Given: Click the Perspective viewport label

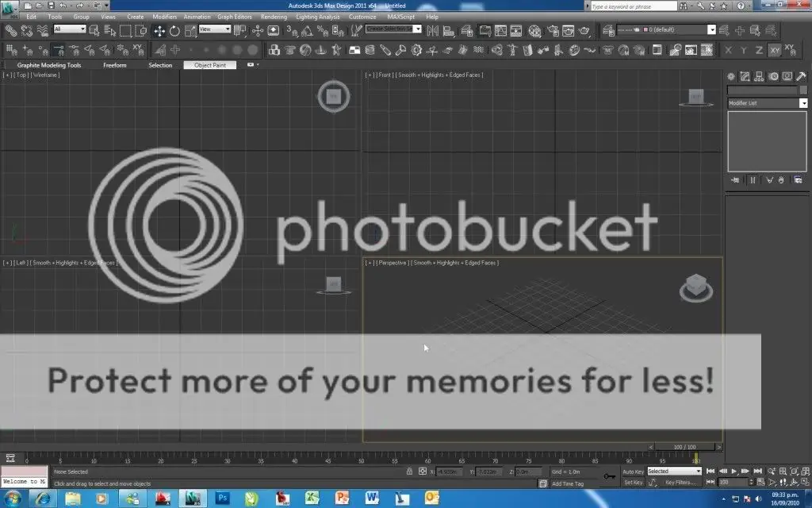Looking at the screenshot, I should coord(393,263).
